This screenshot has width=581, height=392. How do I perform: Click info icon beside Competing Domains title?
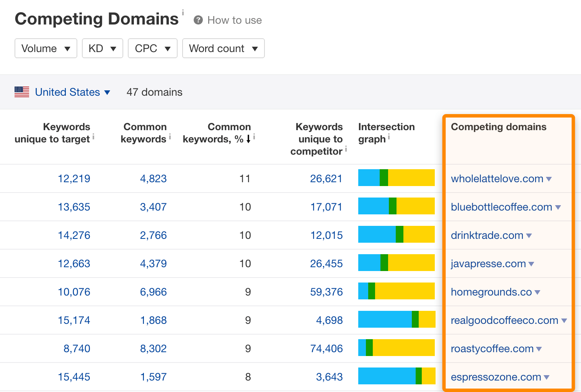click(x=183, y=13)
